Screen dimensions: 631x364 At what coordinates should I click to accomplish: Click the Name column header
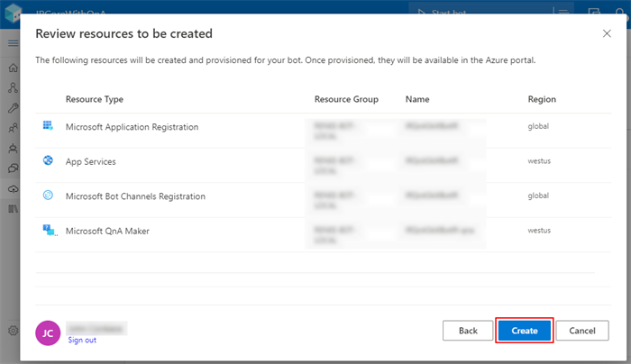click(417, 99)
